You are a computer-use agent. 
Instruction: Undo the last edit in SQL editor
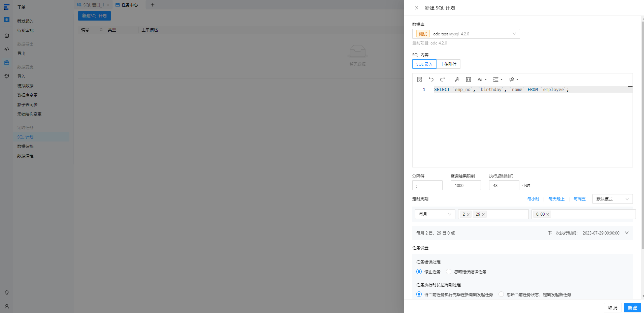point(431,80)
